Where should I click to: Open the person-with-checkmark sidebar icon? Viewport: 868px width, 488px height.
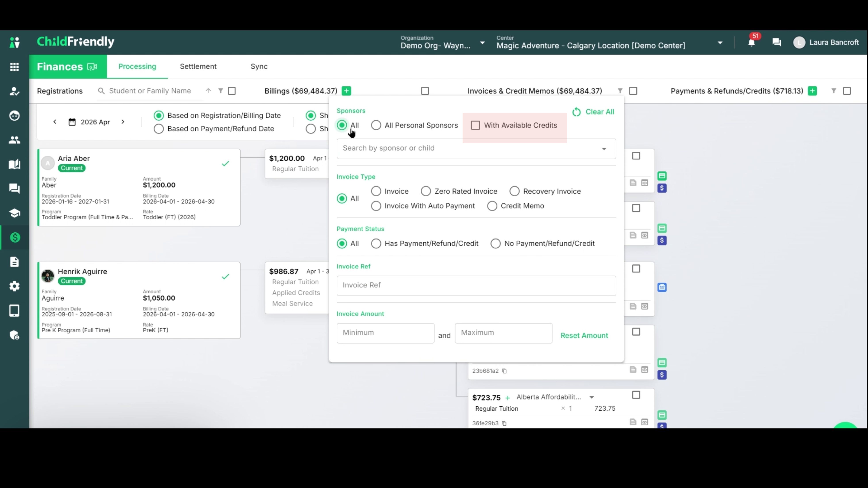(15, 91)
